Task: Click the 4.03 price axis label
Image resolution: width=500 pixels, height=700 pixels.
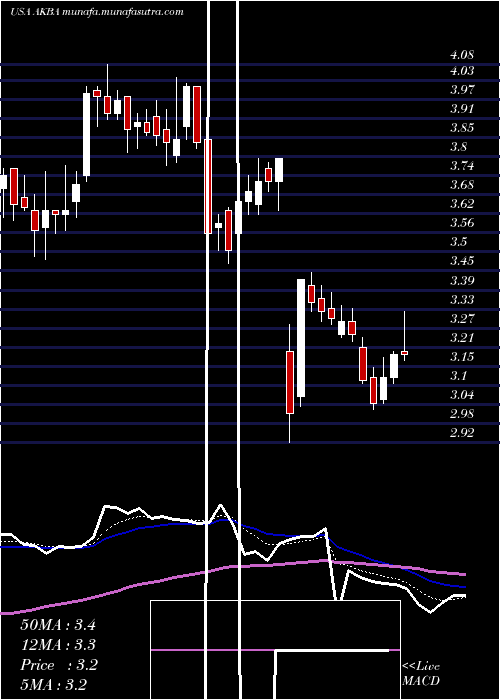Action: (x=462, y=71)
